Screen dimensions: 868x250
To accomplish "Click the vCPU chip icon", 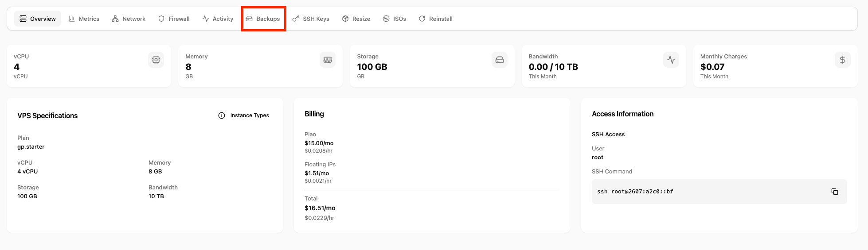I will coord(156,60).
